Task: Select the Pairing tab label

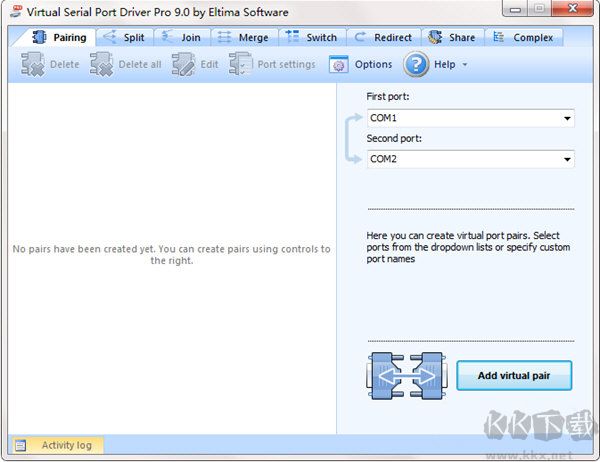Action: [70, 38]
